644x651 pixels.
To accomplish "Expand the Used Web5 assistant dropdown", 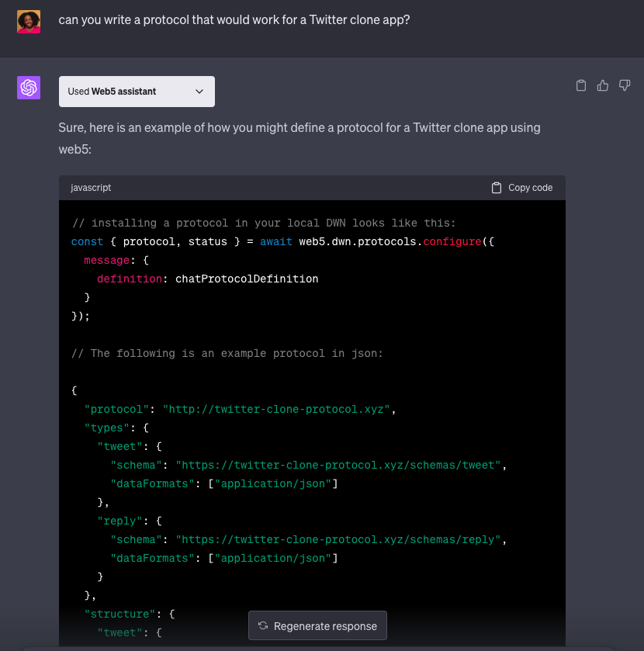I will [x=137, y=92].
